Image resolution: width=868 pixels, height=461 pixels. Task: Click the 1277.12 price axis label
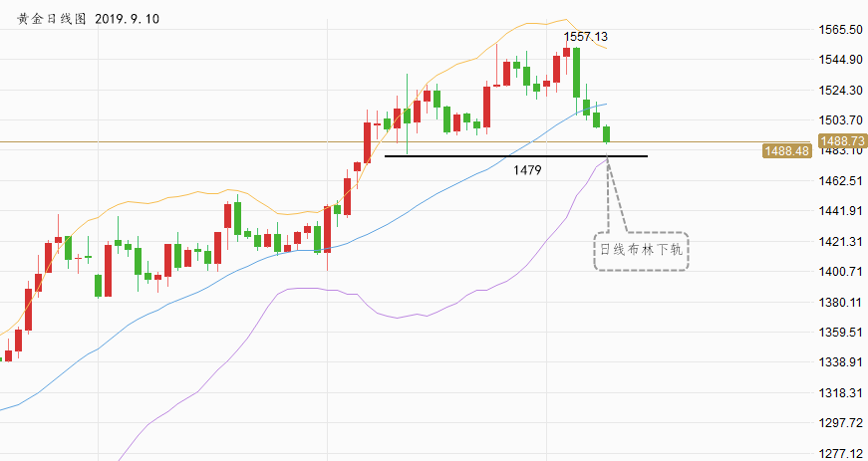click(x=840, y=453)
